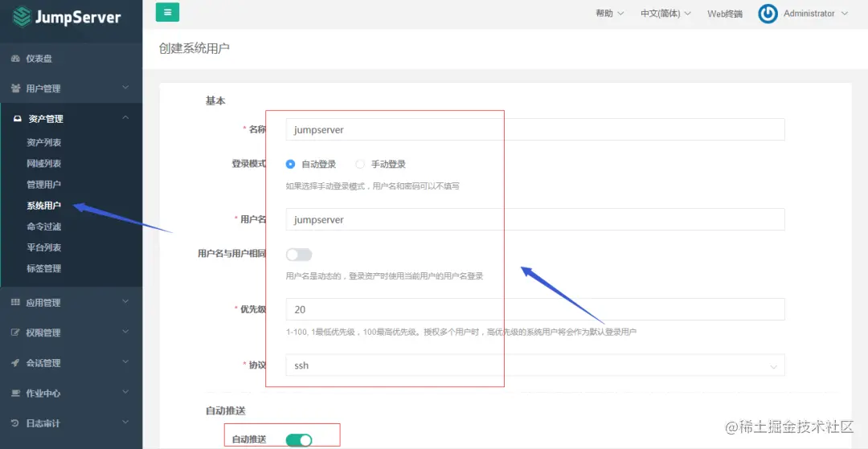Viewport: 868px width, 449px height.
Task: Expand the 作业中心 menu chevron
Action: point(125,392)
